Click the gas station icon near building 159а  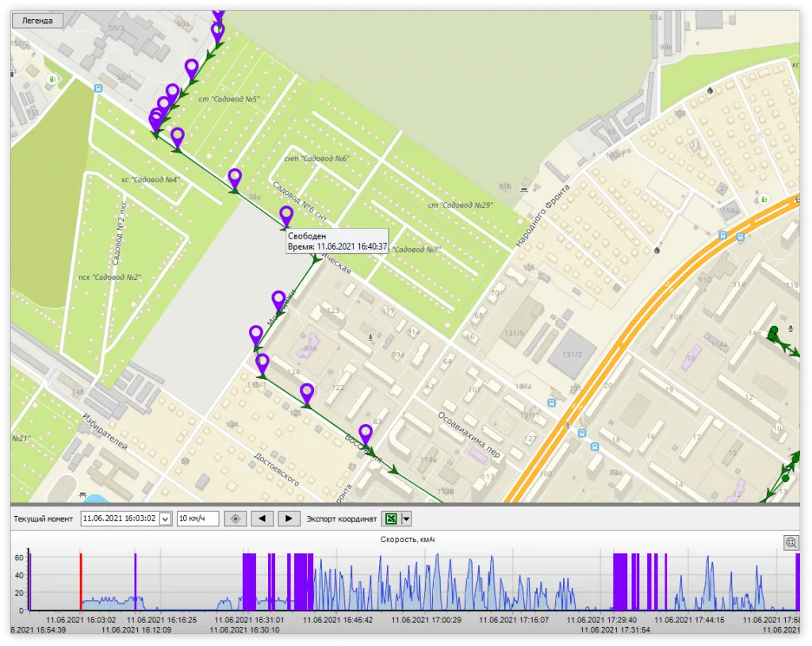tap(763, 199)
